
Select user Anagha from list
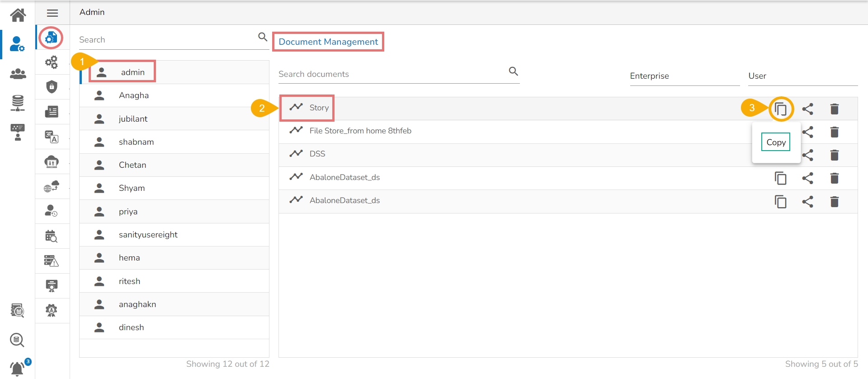(x=134, y=95)
